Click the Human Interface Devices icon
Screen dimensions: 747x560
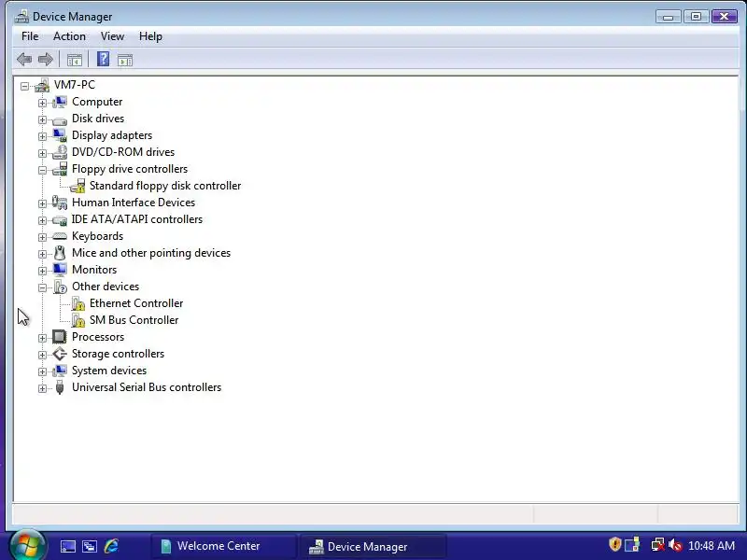[60, 203]
